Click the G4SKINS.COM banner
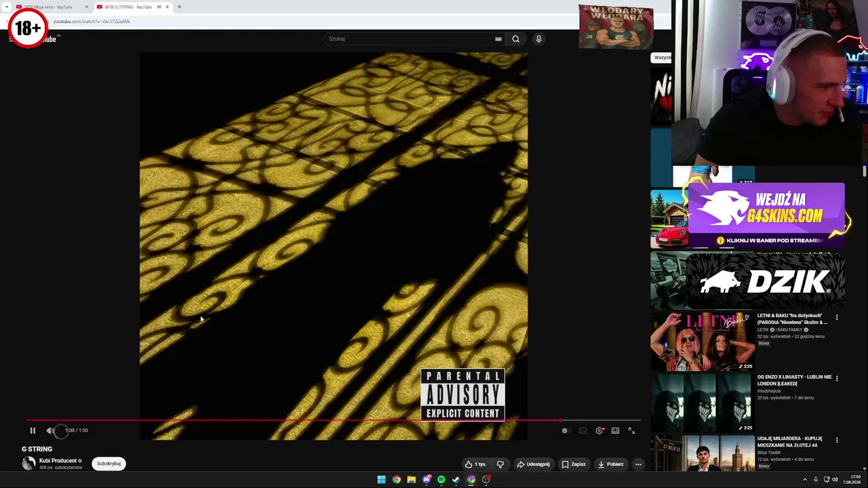868x488 pixels. 766,215
